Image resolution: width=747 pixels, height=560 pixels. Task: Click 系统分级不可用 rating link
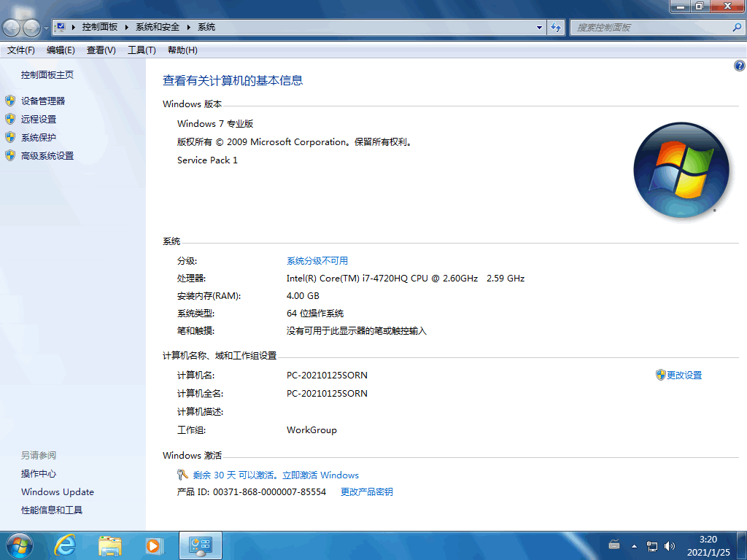[317, 260]
